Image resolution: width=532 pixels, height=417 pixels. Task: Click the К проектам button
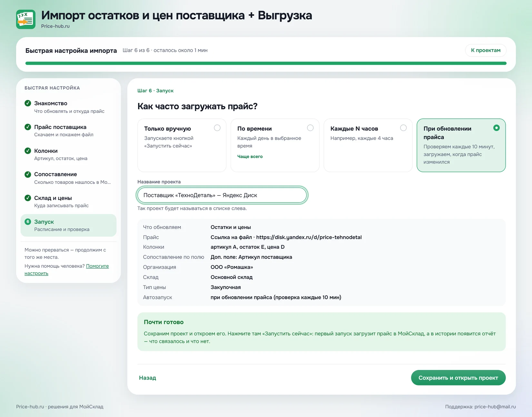[x=486, y=50]
